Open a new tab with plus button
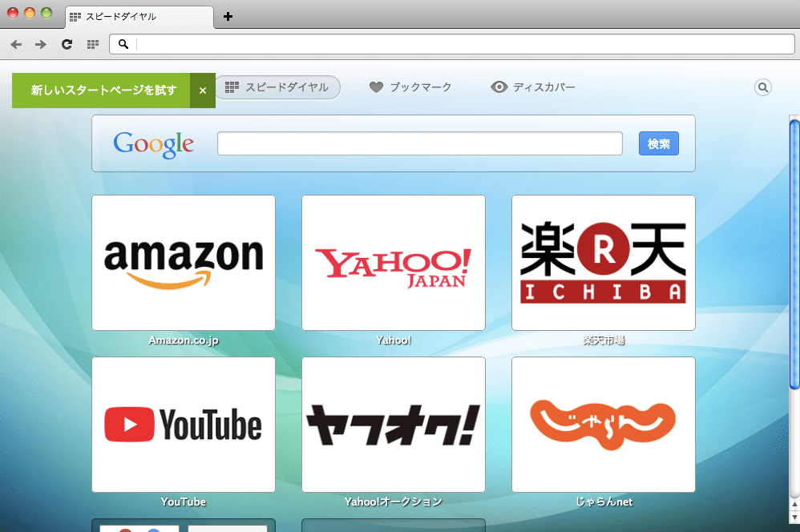The image size is (800, 532). (228, 16)
